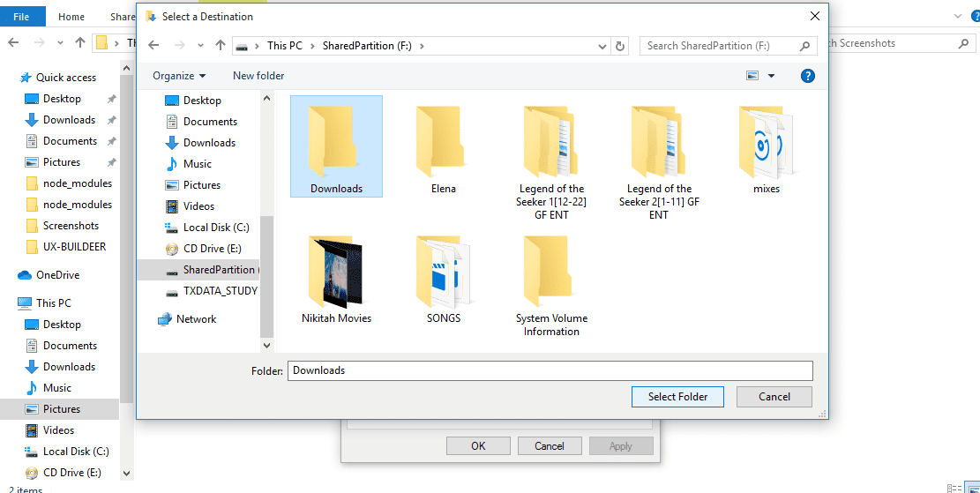Click Up arrow in background Explorer window
The image size is (980, 493).
[x=79, y=42]
